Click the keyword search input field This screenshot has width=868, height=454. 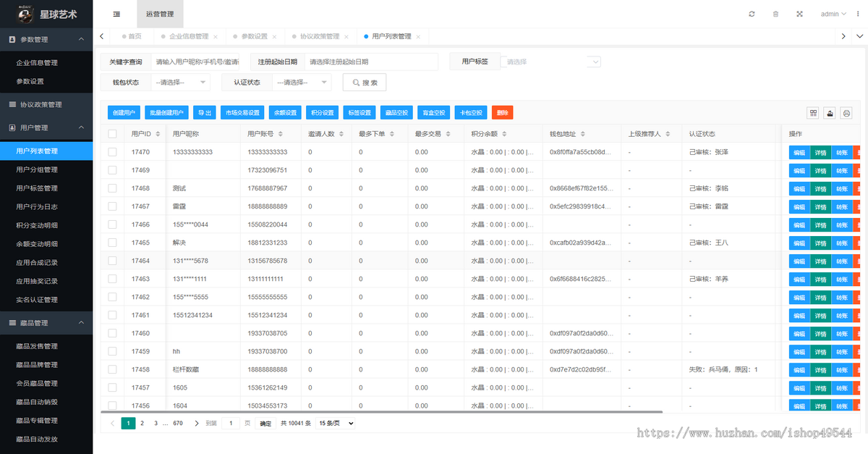(197, 62)
